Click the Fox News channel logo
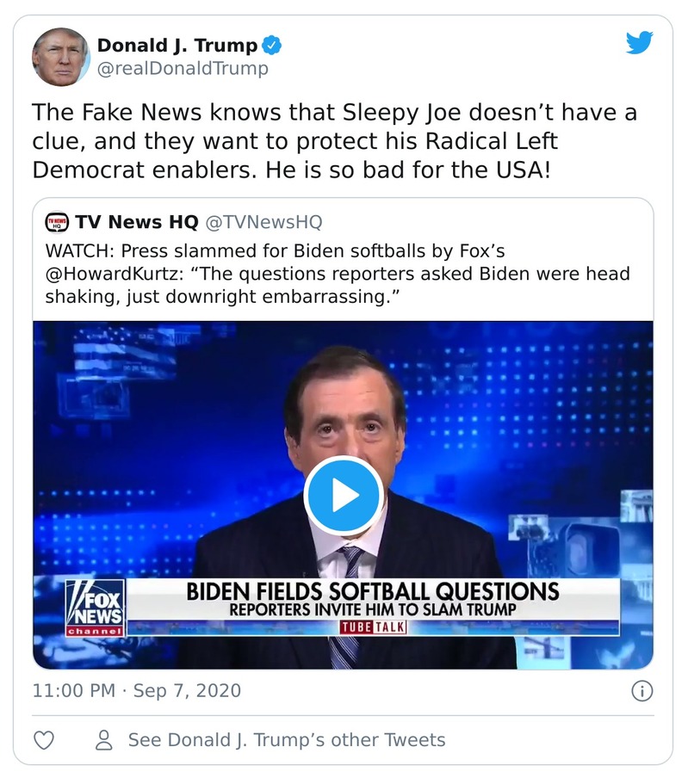688x784 pixels. point(95,607)
